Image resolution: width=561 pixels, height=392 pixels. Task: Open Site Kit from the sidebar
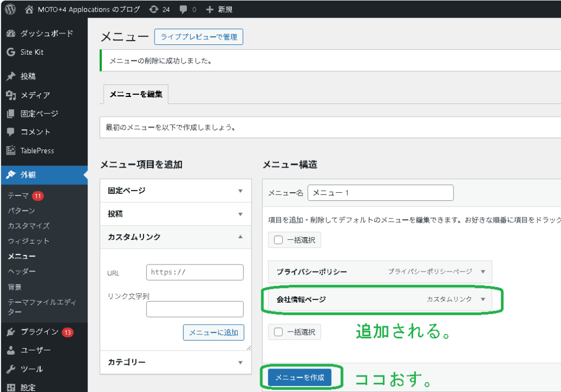click(32, 52)
